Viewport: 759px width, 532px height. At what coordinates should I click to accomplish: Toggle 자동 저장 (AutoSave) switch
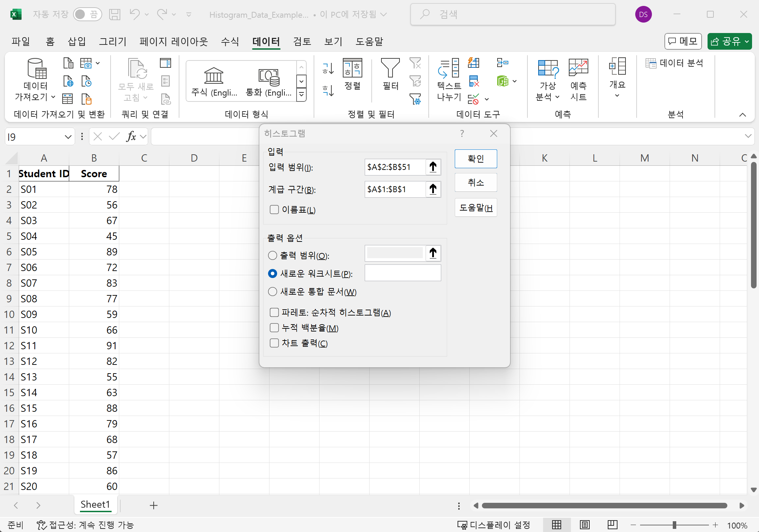[87, 14]
